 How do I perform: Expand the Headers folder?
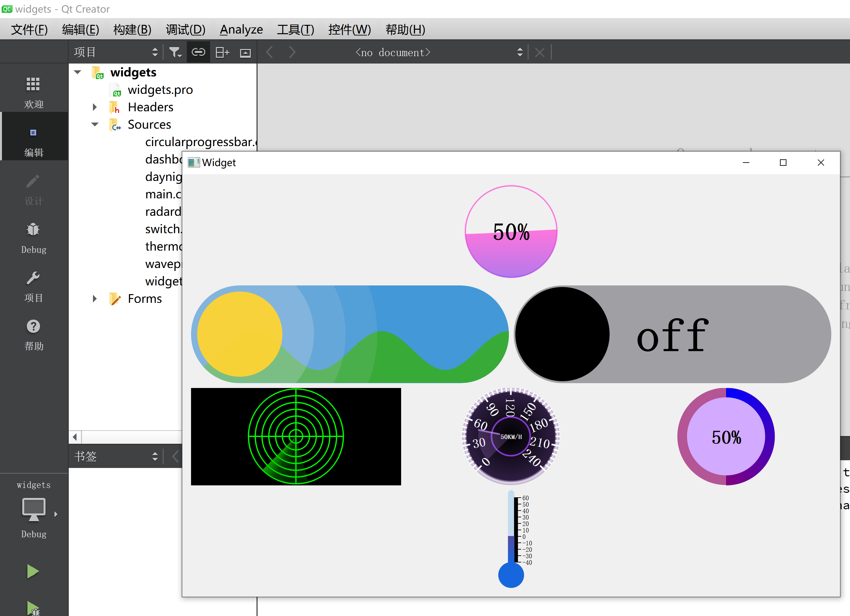click(x=95, y=107)
